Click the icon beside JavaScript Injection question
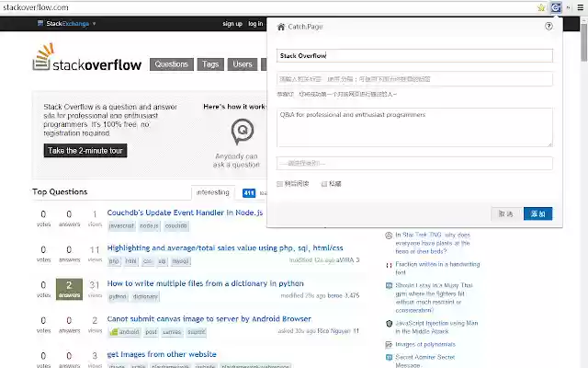The width and height of the screenshot is (588, 368). [x=389, y=324]
